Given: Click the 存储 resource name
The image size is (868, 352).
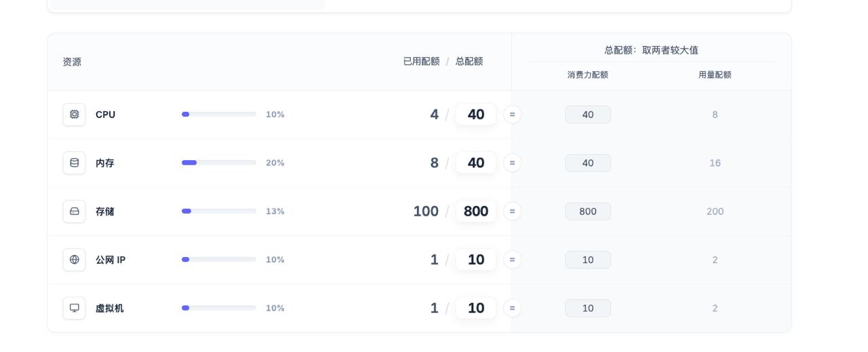Looking at the screenshot, I should tap(105, 212).
